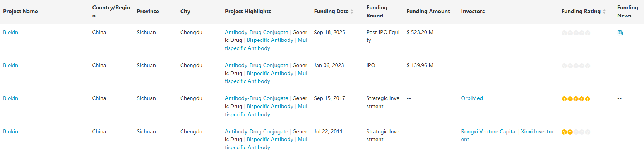The height and width of the screenshot is (157, 644).
Task: Click the five gold star rating
Action: click(575, 99)
